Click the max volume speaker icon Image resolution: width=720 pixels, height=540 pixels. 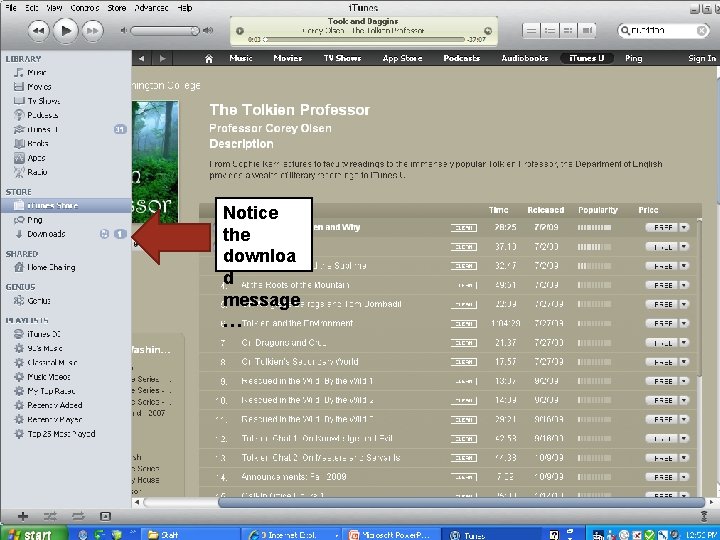pyautogui.click(x=208, y=30)
